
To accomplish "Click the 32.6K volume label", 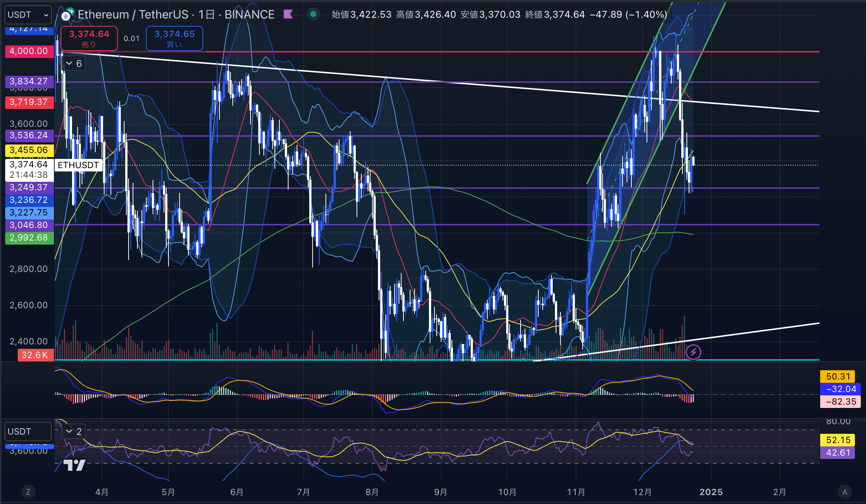I will 35,355.
